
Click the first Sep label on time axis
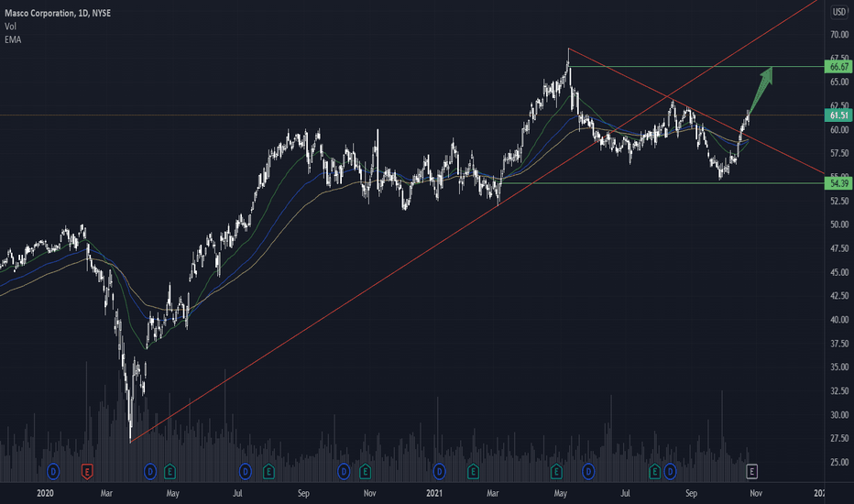pos(303,493)
